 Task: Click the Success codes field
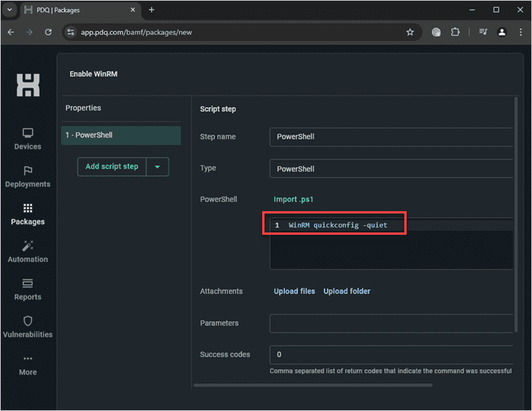[391, 355]
